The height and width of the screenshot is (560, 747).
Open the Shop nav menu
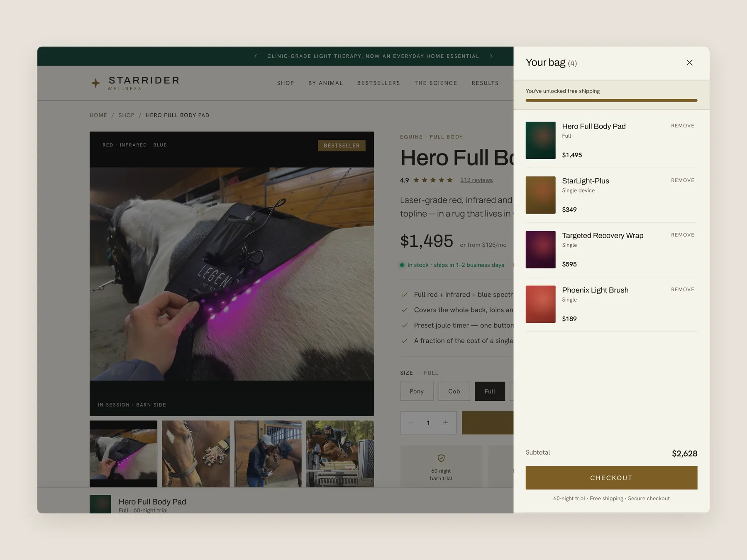coord(286,83)
